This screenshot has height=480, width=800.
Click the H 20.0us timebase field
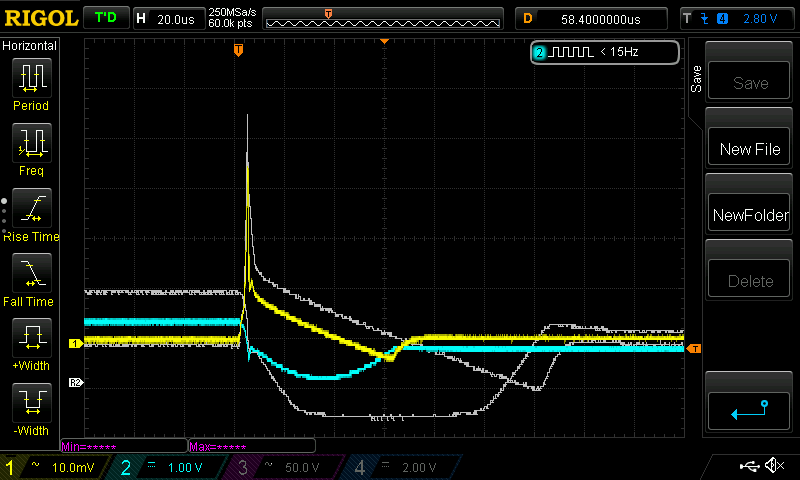tap(168, 18)
